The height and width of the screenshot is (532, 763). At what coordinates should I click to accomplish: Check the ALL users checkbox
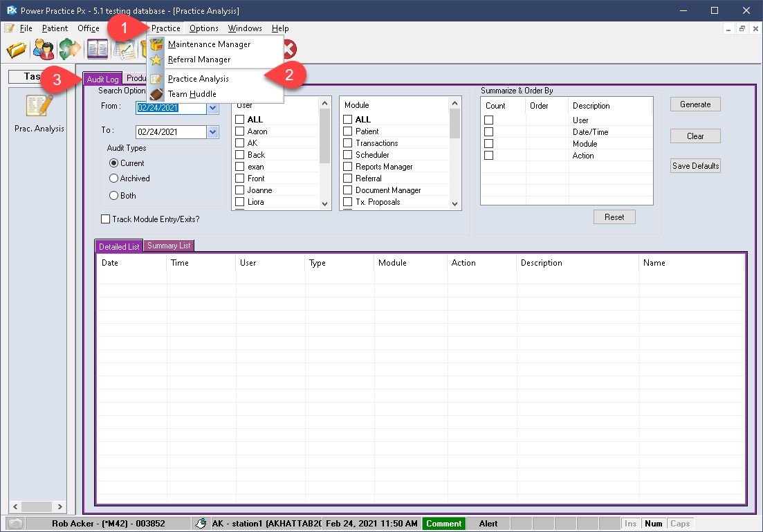239,119
